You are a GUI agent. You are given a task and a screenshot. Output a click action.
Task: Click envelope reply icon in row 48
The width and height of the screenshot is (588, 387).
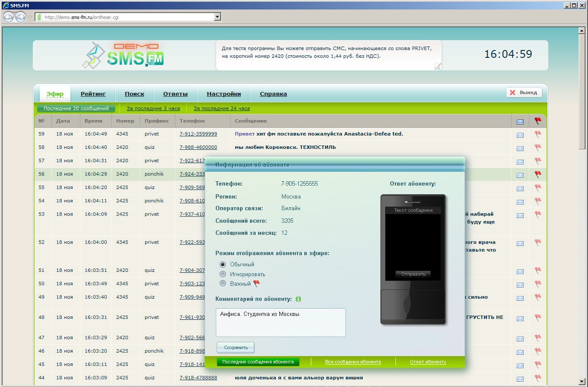[x=520, y=318]
